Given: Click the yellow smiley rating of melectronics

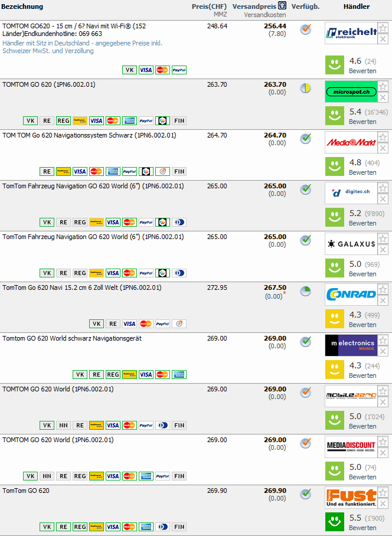Looking at the screenshot, I should [x=335, y=370].
